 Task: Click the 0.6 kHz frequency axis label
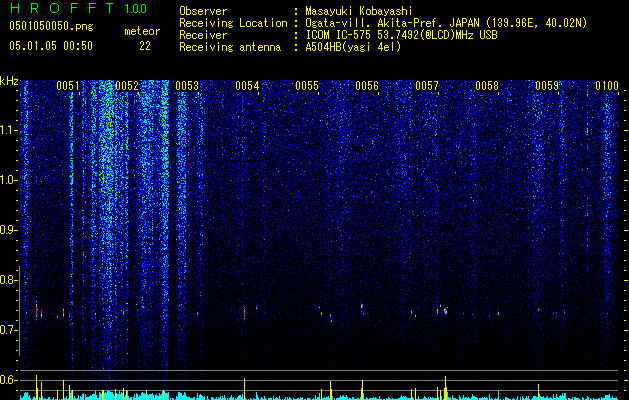9,380
